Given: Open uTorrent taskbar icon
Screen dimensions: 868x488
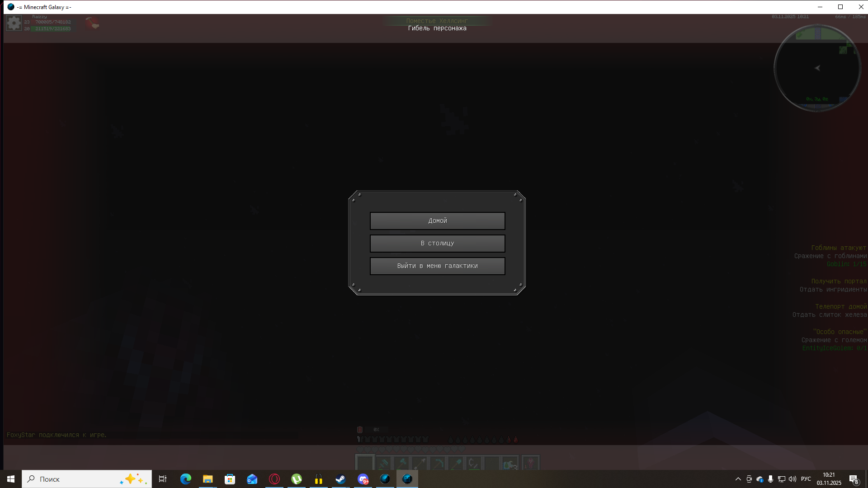Looking at the screenshot, I should [x=297, y=479].
